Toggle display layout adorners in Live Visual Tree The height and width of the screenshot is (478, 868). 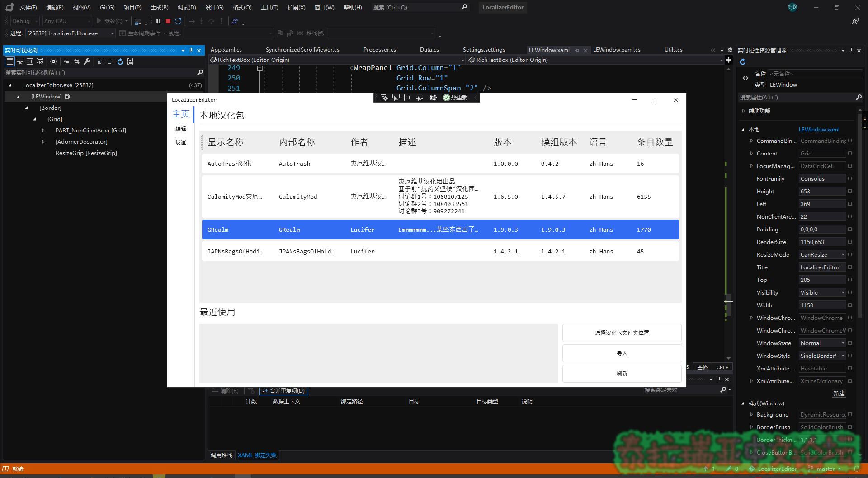30,61
